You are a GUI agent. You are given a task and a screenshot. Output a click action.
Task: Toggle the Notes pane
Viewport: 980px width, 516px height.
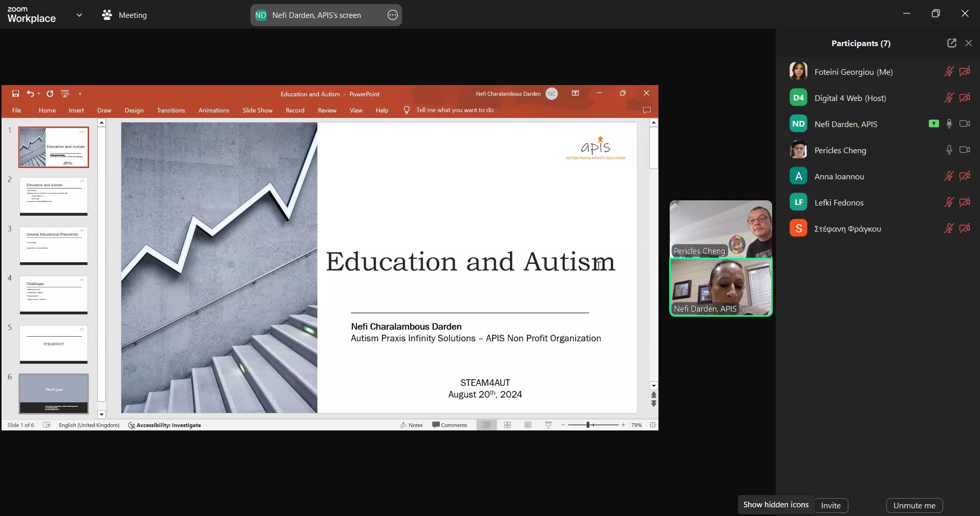[412, 425]
